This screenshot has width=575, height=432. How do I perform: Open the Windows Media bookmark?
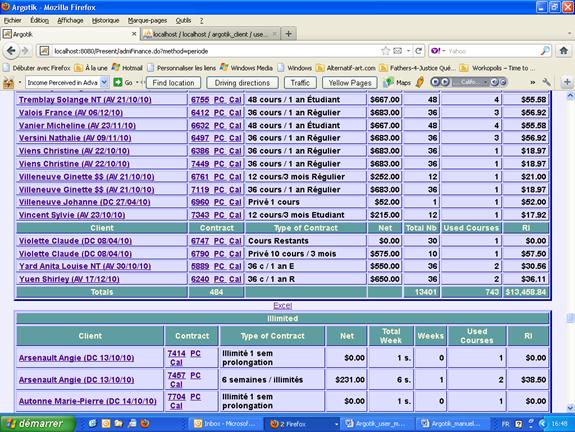[x=246, y=68]
